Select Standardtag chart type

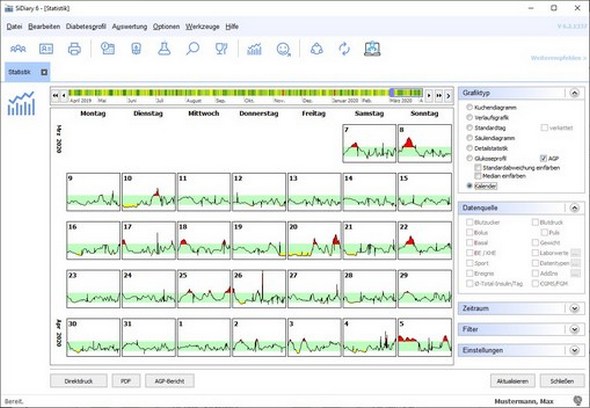tap(469, 128)
